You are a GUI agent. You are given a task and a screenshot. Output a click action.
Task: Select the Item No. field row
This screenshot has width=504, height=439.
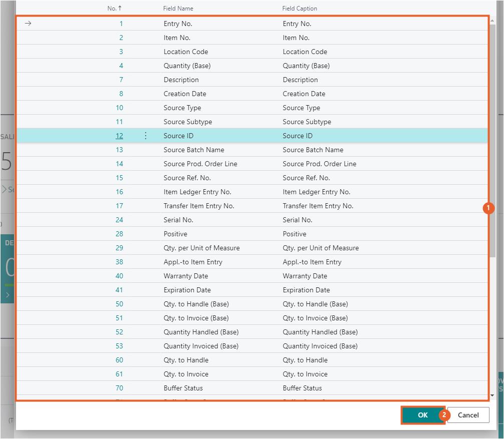[177, 38]
